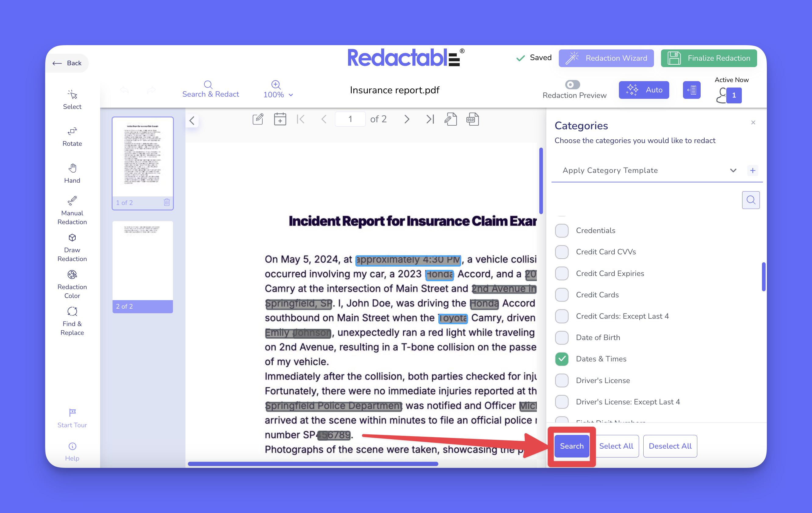Enable the Date of Birth checkbox
The height and width of the screenshot is (513, 812).
562,337
